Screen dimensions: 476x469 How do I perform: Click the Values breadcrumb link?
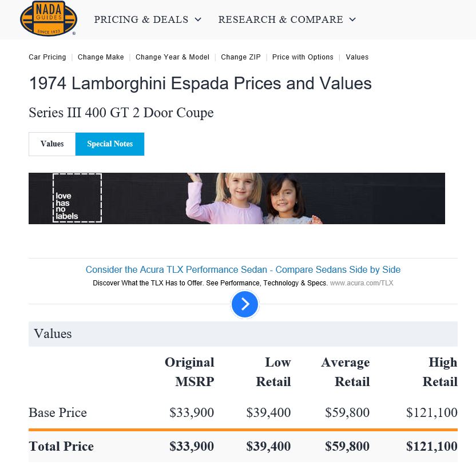[x=357, y=57]
